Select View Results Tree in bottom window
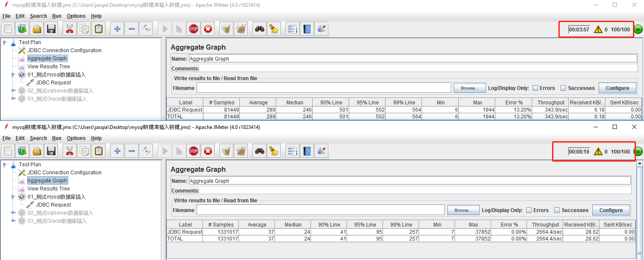 49,189
